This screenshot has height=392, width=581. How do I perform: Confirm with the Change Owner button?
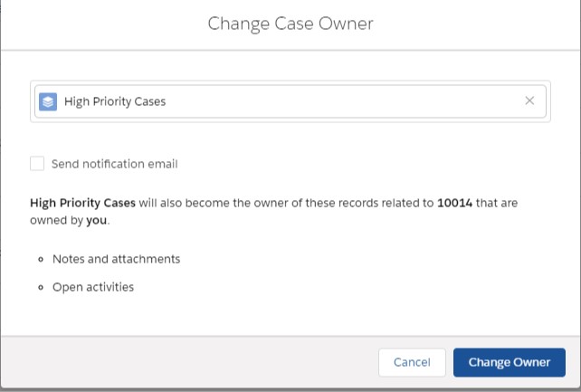click(x=510, y=362)
